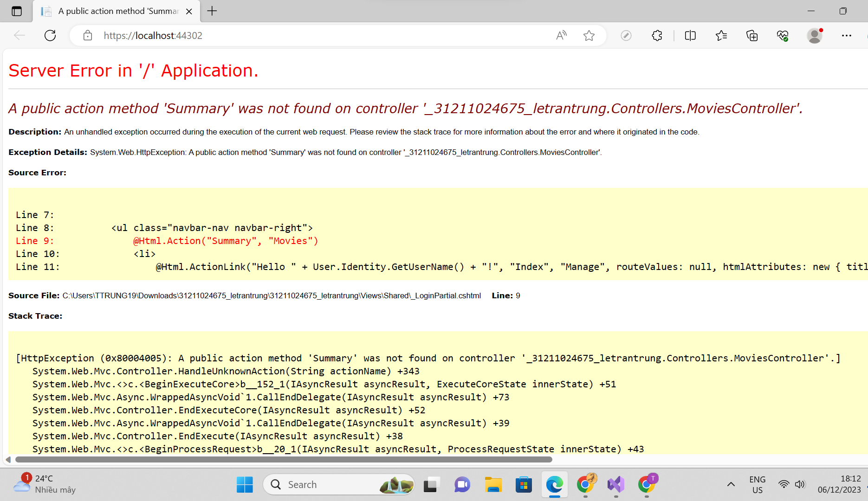Open the user profile avatar
Image resolution: width=868 pixels, height=501 pixels.
[815, 36]
